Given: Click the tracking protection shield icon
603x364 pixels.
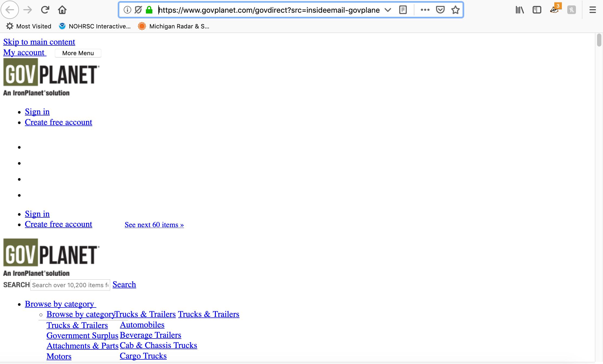Looking at the screenshot, I should 138,10.
